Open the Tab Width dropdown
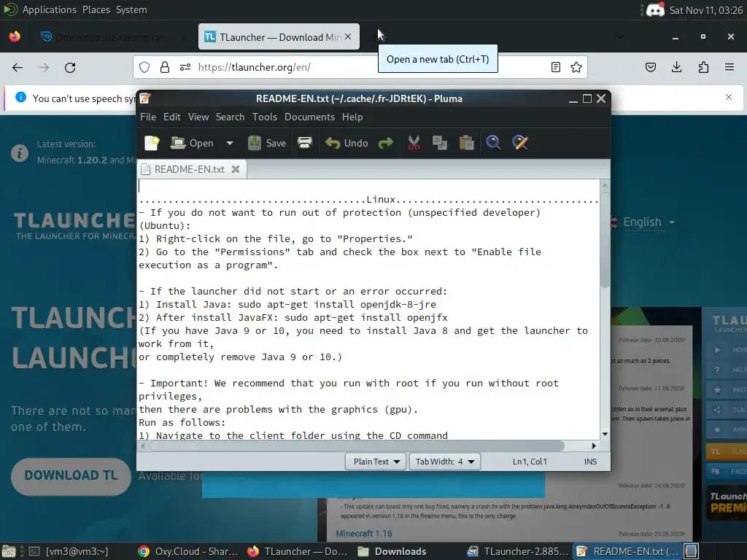Viewport: 747px width, 560px height. click(x=444, y=462)
